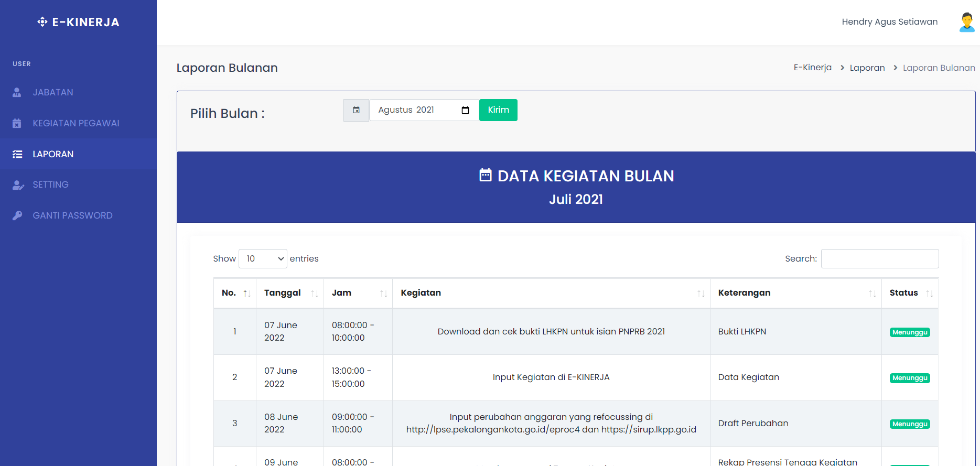Click "08 June 2022" date cell
This screenshot has height=466, width=980.
pyautogui.click(x=290, y=424)
